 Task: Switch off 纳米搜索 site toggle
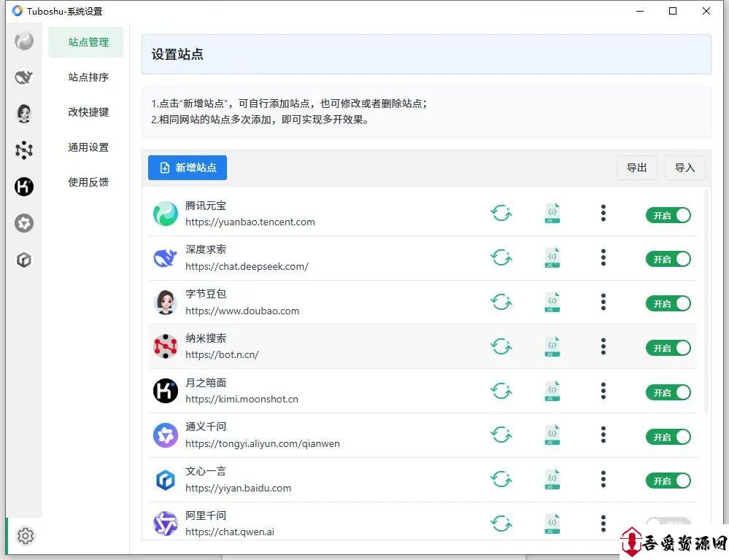pos(668,348)
